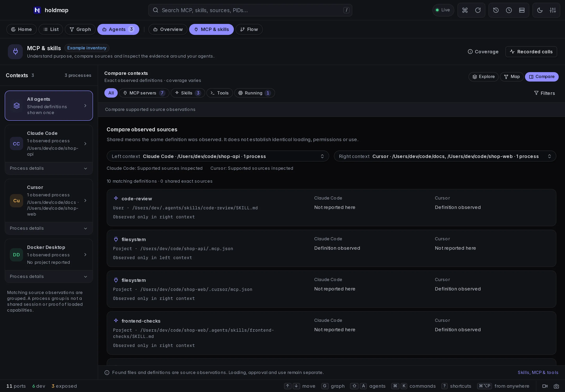Filter by MCP servers chip

point(144,93)
